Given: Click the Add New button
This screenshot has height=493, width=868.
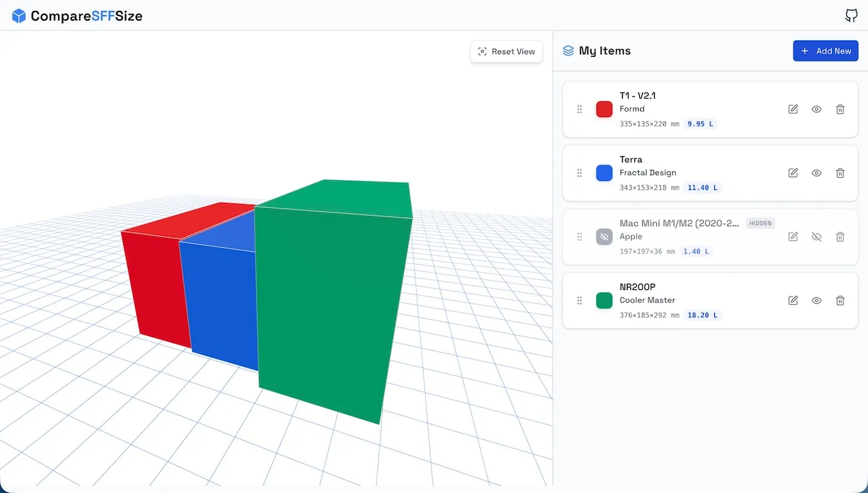Looking at the screenshot, I should (x=825, y=51).
